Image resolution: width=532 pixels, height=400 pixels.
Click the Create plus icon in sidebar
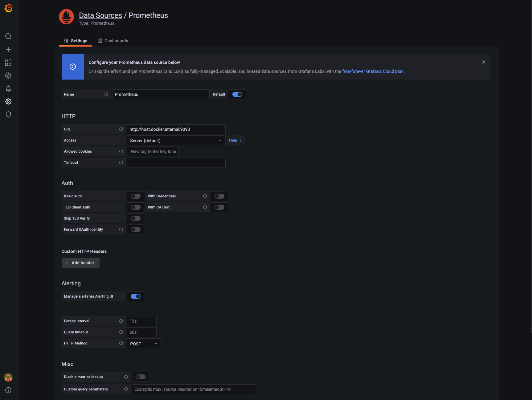(8, 50)
